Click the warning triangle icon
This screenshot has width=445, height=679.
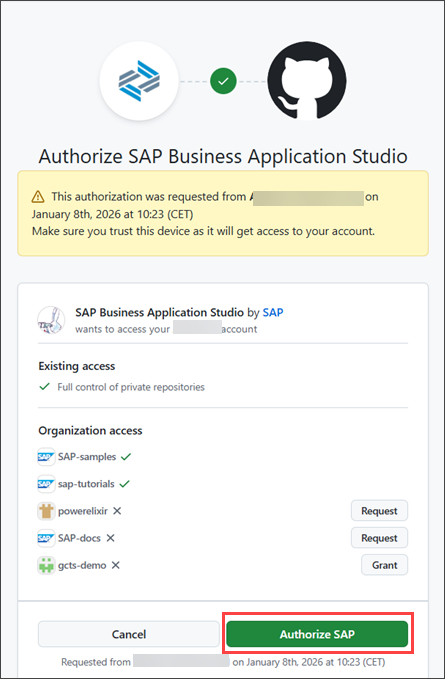[x=38, y=197]
